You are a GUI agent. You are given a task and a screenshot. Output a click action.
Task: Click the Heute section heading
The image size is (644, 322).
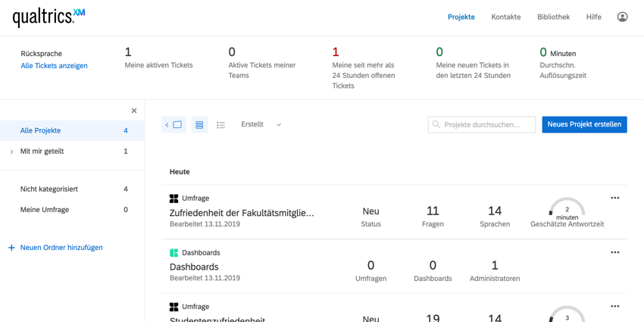180,172
